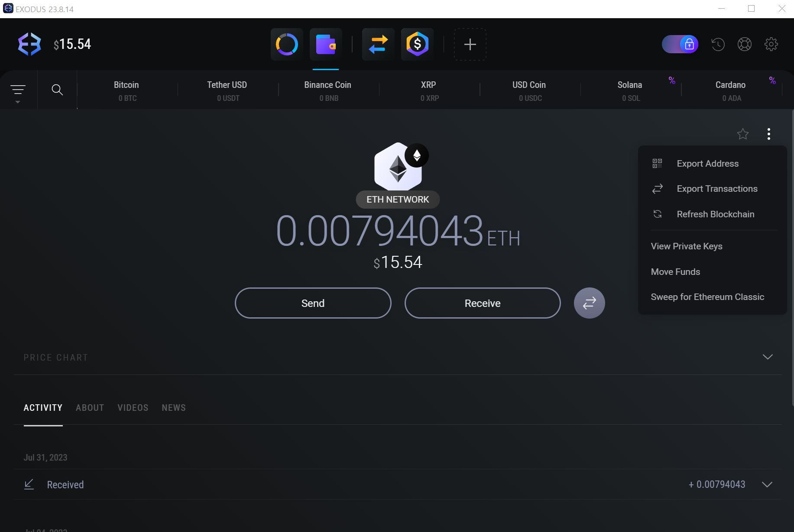Click the Ethereum coin logo
794x532 pixels.
[x=398, y=168]
